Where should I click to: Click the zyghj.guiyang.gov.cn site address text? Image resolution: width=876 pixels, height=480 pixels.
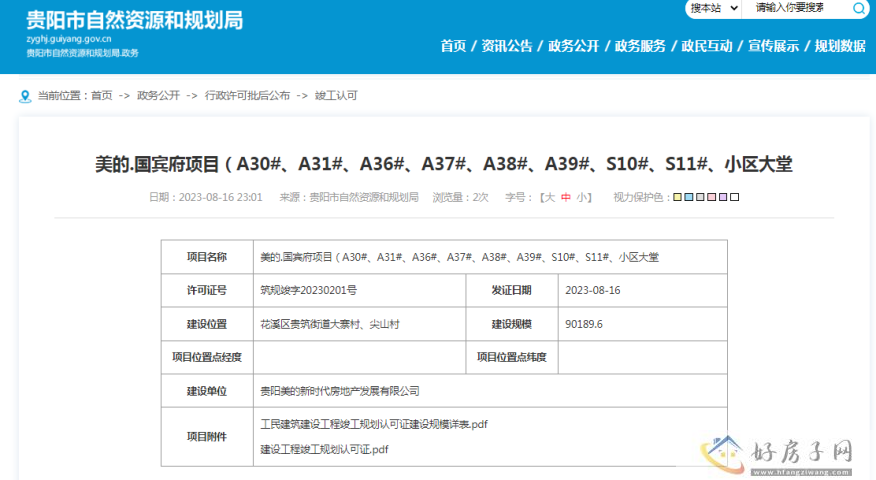[x=69, y=39]
